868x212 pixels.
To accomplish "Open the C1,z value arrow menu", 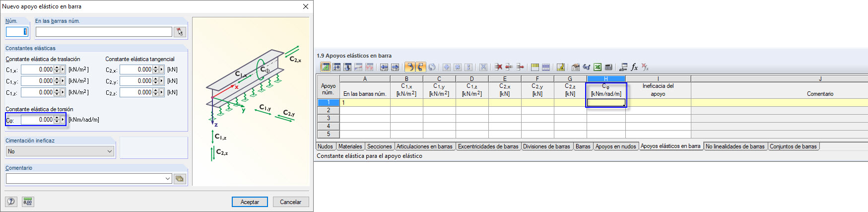I will pos(63,92).
